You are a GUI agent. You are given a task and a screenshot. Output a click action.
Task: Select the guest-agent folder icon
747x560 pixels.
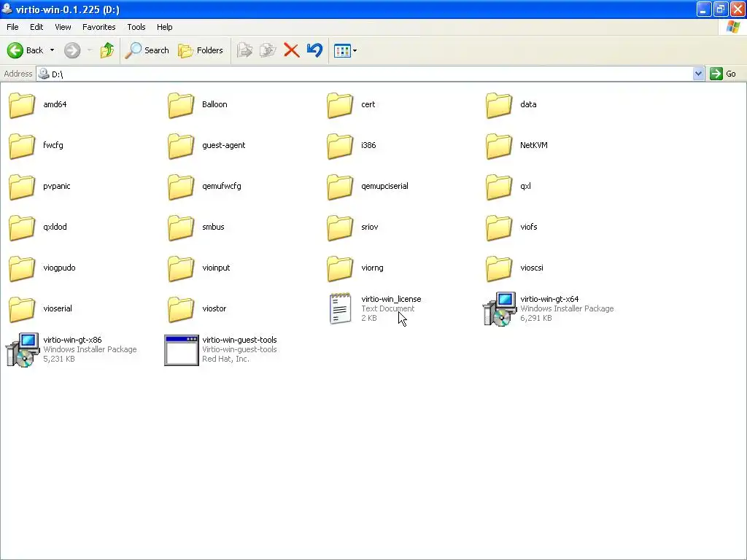[x=181, y=146]
